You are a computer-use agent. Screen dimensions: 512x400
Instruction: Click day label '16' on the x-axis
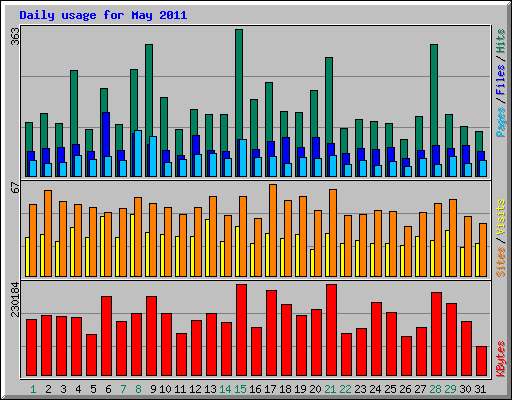255,389
